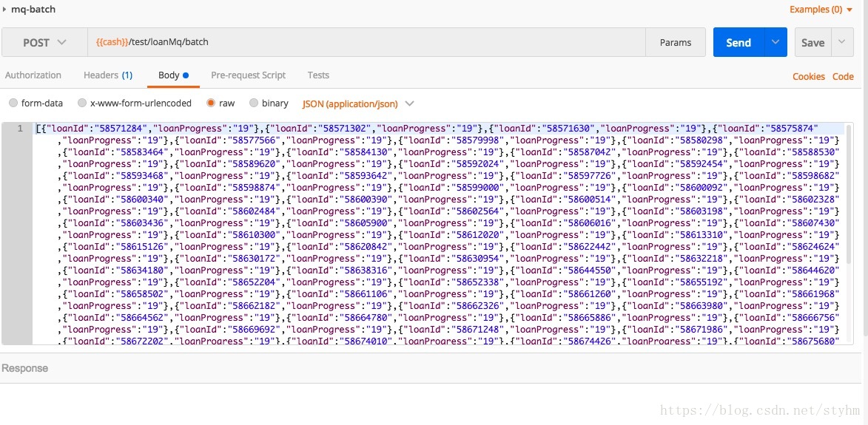
Task: Open the JSON (application/json) type dropdown
Action: coord(358,103)
